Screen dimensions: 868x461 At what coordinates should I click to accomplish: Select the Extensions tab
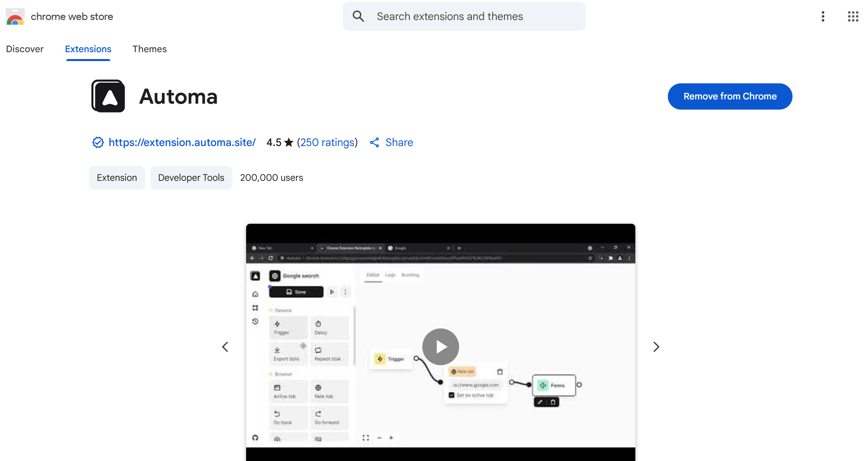pyautogui.click(x=88, y=49)
